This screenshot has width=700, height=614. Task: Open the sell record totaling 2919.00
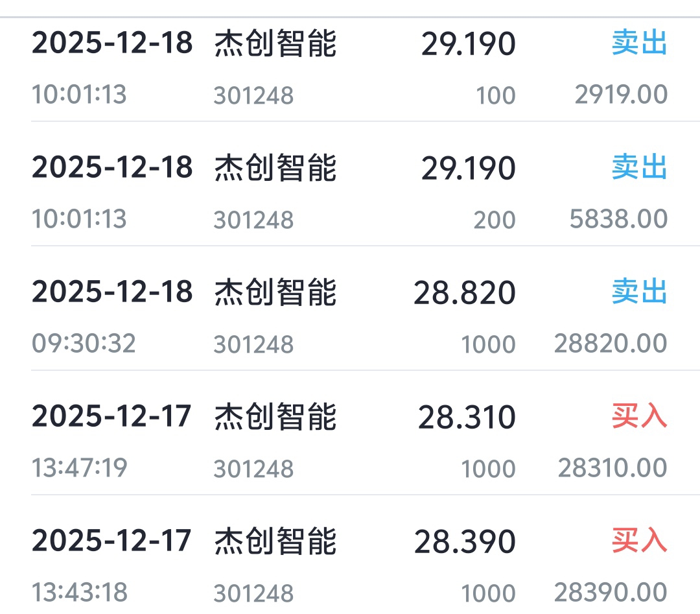tap(350, 68)
